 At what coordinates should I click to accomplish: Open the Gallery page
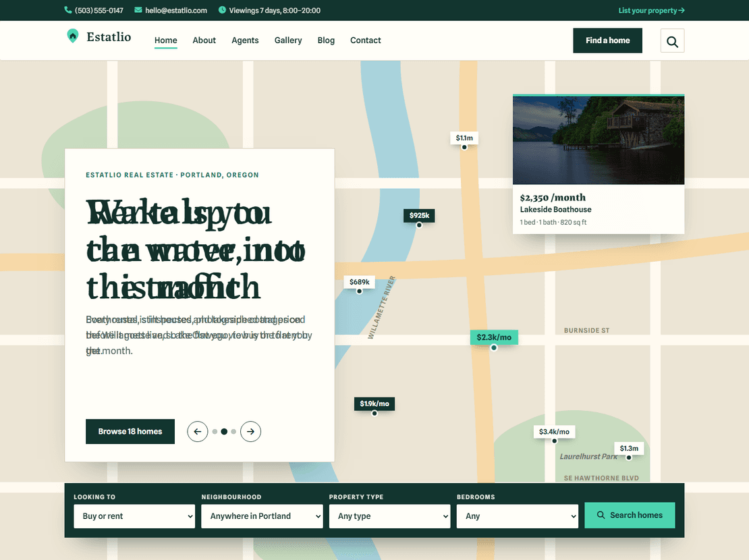(288, 40)
